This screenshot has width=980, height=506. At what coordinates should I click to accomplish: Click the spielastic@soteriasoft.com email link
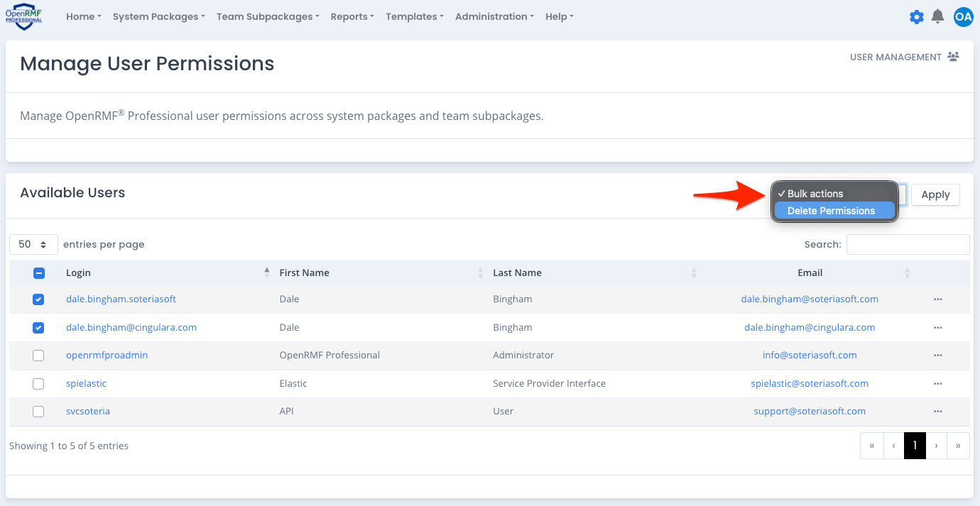tap(810, 384)
